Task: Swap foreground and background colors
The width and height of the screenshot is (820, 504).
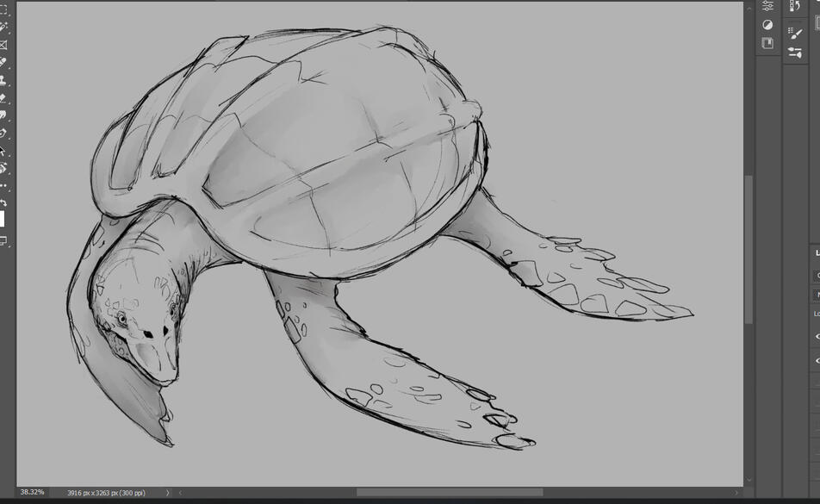Action: tap(3, 202)
